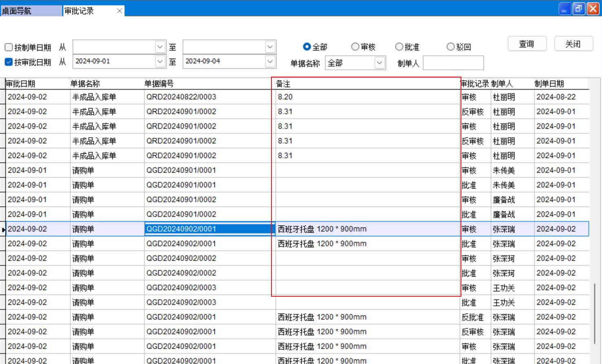
Task: Open the end date dropdown showing 2024-09-04
Action: coord(270,62)
